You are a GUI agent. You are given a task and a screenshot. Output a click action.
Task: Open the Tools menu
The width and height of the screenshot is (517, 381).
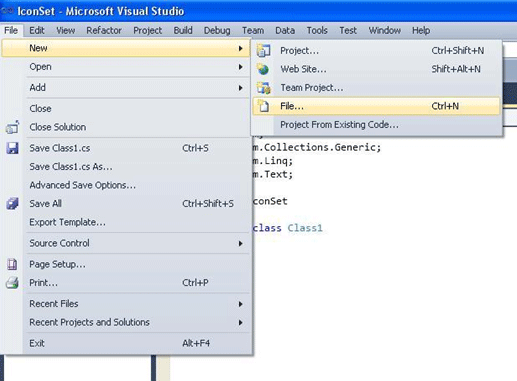pos(317,30)
